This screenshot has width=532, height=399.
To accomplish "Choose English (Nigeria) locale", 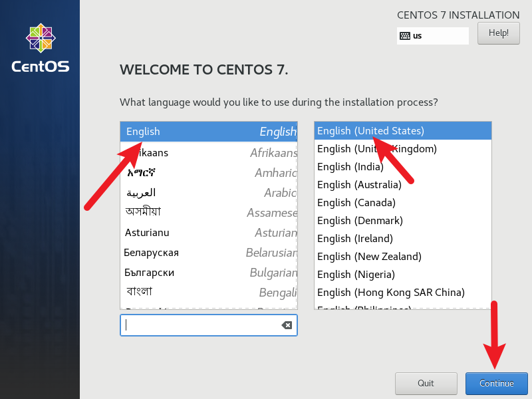I will (x=403, y=275).
